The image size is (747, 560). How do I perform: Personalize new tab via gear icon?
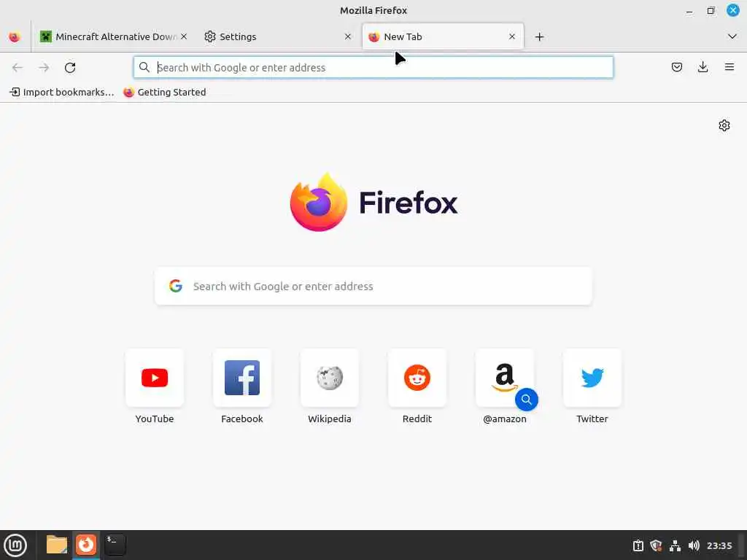click(724, 125)
